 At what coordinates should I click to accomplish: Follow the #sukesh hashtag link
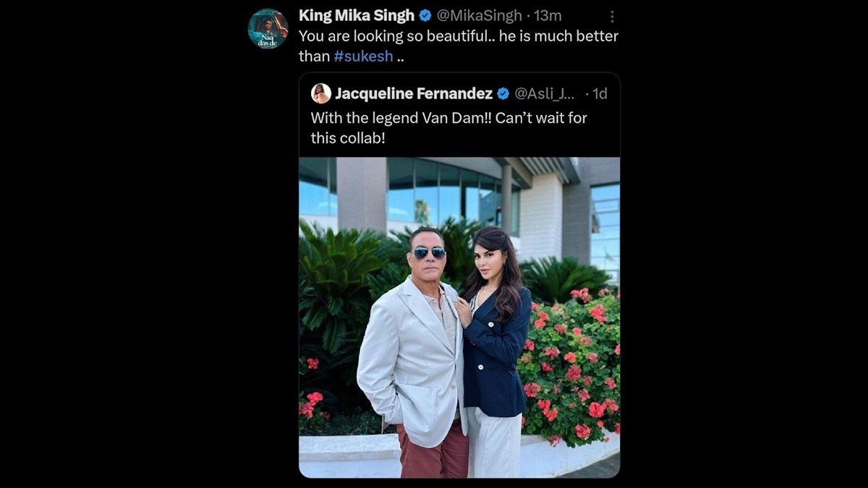[x=363, y=56]
